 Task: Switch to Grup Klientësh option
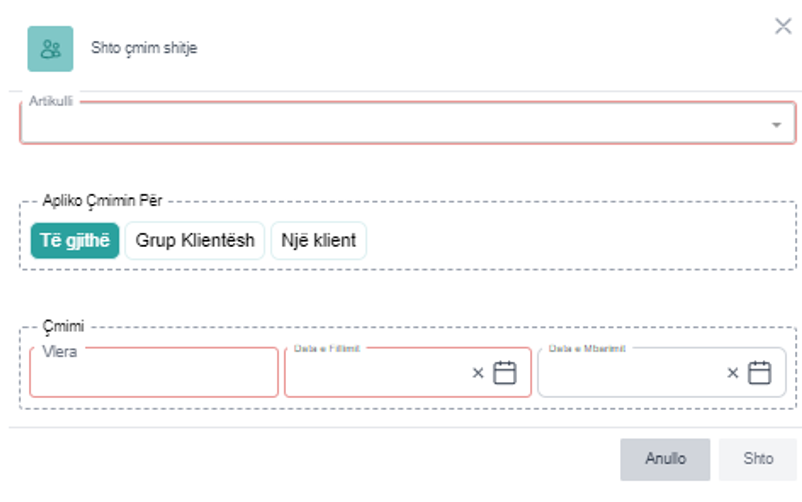(x=195, y=241)
